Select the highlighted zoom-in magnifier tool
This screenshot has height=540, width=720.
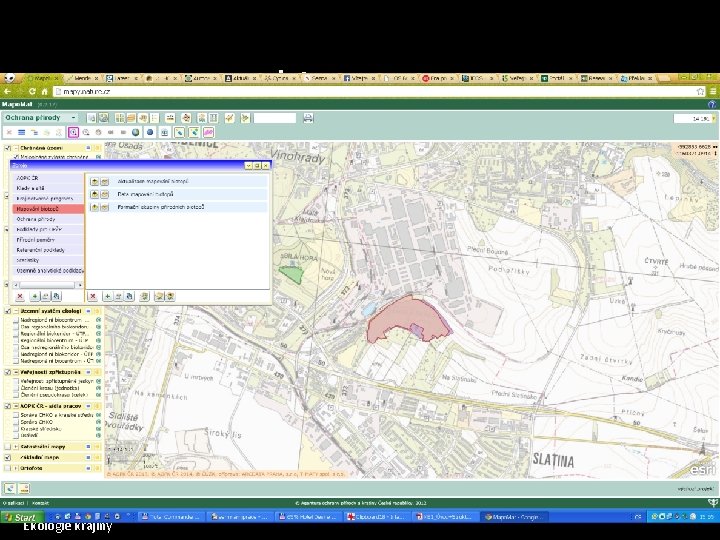pyautogui.click(x=72, y=132)
